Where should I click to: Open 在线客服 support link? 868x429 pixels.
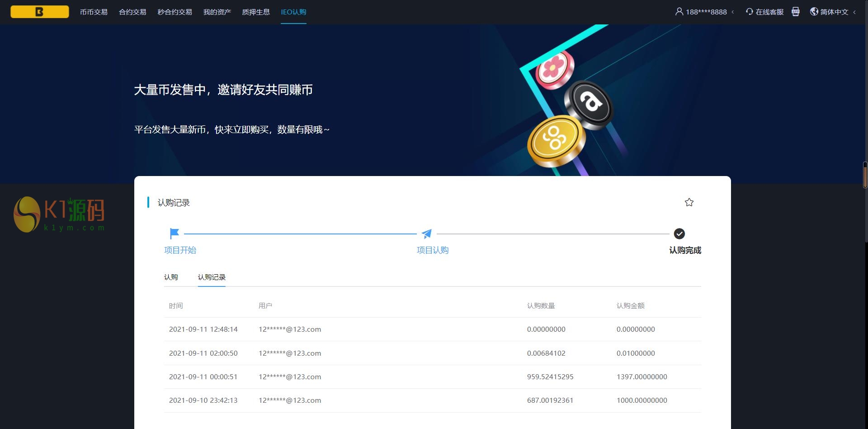click(769, 12)
